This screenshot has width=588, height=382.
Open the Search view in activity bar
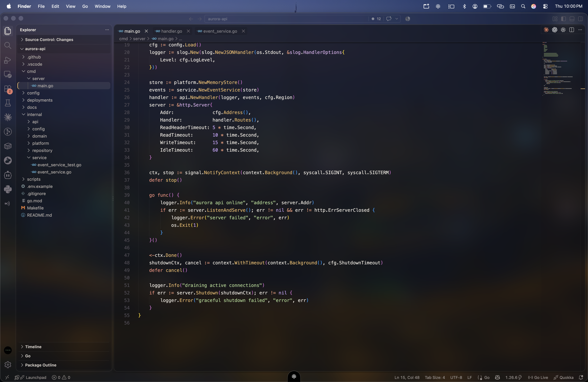pyautogui.click(x=8, y=45)
